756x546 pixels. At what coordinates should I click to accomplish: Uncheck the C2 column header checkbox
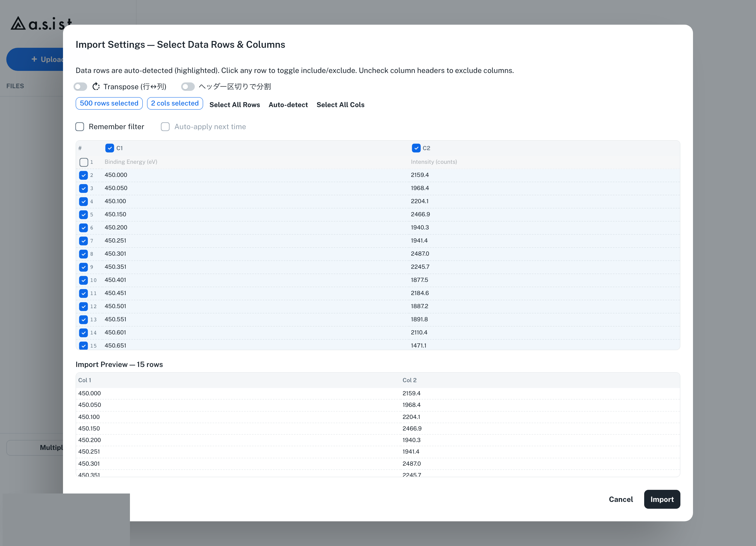[416, 148]
